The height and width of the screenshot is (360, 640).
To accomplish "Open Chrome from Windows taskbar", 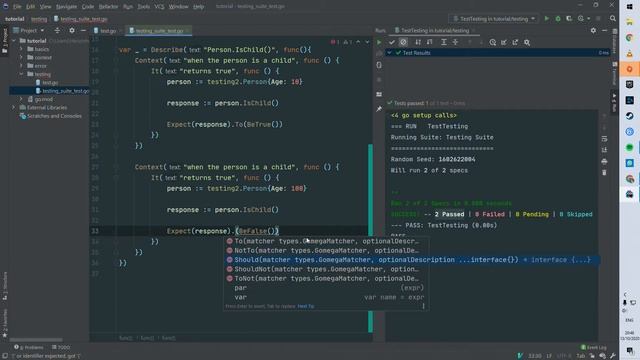I will coord(629,38).
